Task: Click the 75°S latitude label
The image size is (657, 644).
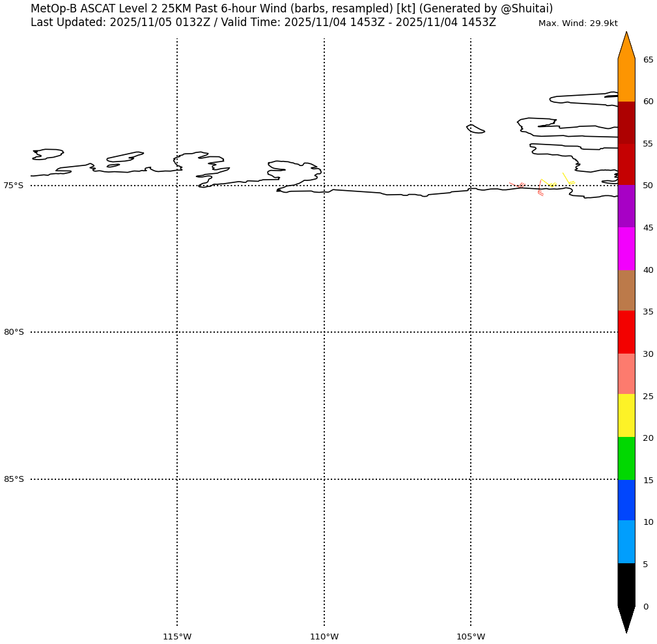Action: point(14,186)
